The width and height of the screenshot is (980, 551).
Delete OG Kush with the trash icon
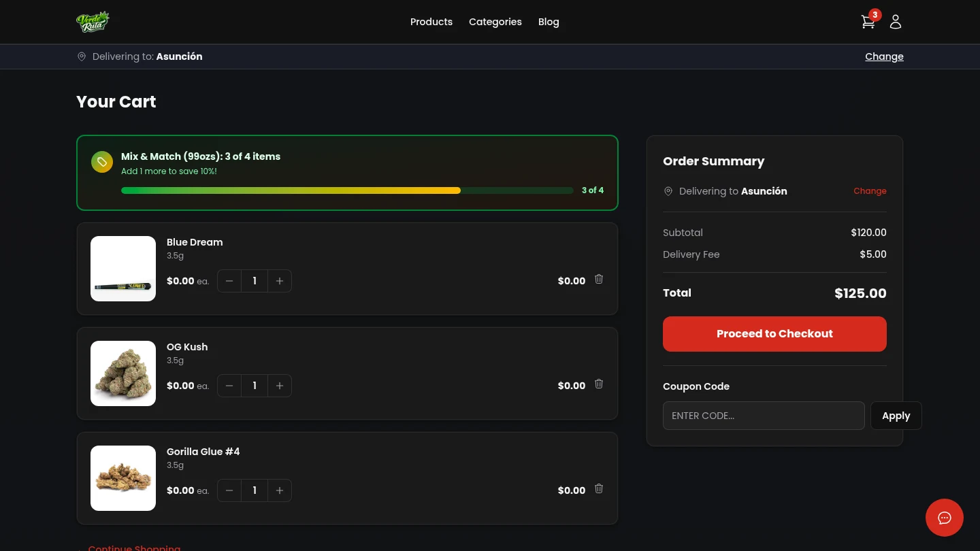click(599, 384)
